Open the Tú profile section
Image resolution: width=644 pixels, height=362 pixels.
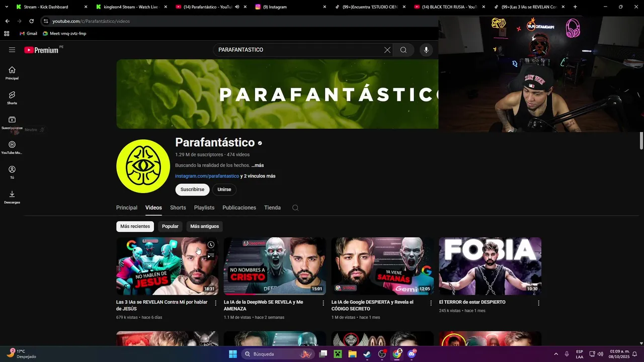12,172
